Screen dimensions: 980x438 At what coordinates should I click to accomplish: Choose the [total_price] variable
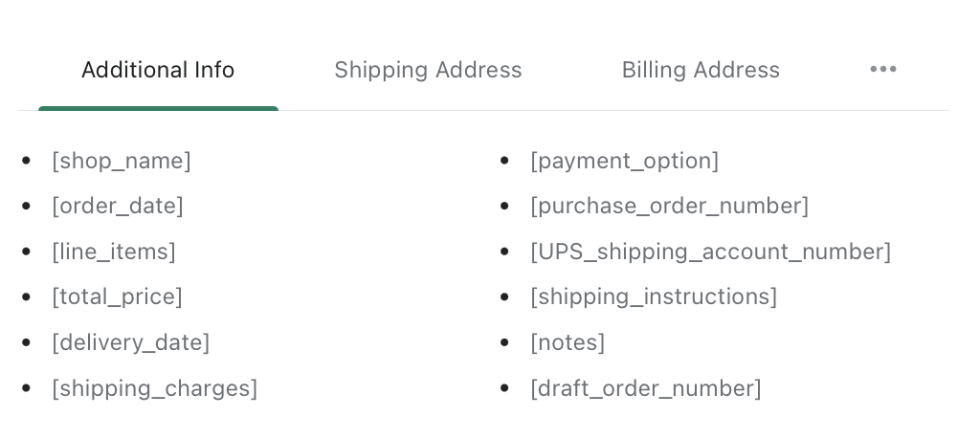click(117, 296)
